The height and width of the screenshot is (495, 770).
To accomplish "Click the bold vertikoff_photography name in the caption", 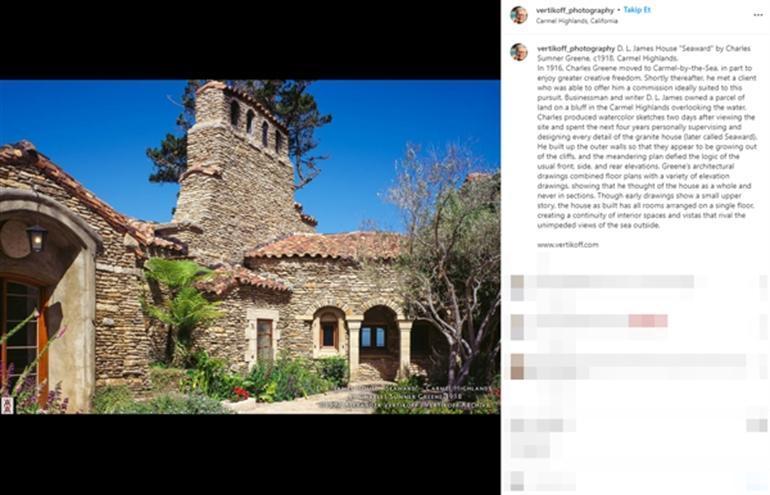I will pos(576,49).
